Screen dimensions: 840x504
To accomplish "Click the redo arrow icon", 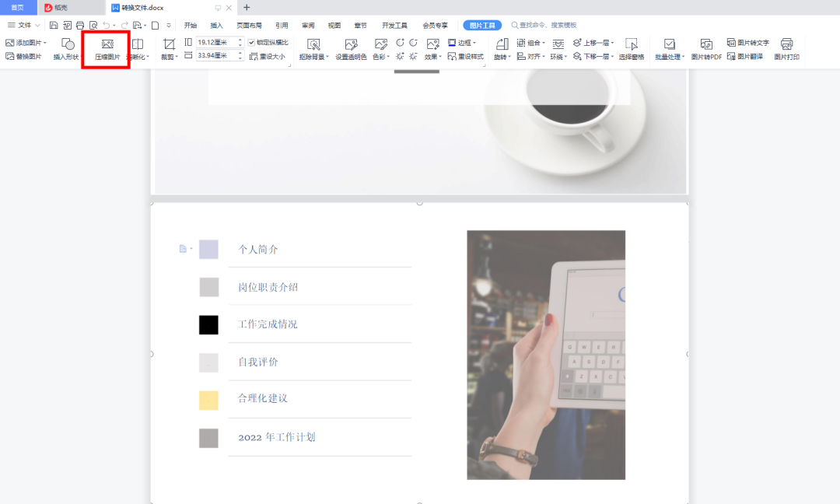I will (x=124, y=25).
